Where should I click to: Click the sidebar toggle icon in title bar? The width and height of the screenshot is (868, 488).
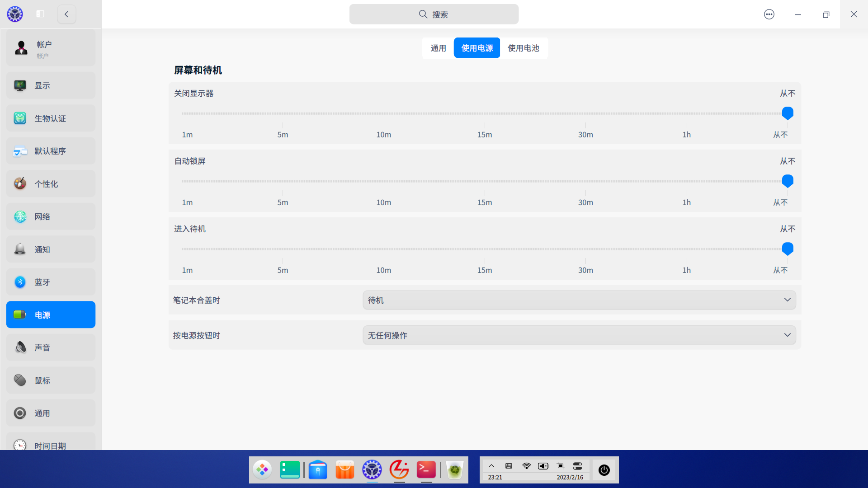point(40,14)
